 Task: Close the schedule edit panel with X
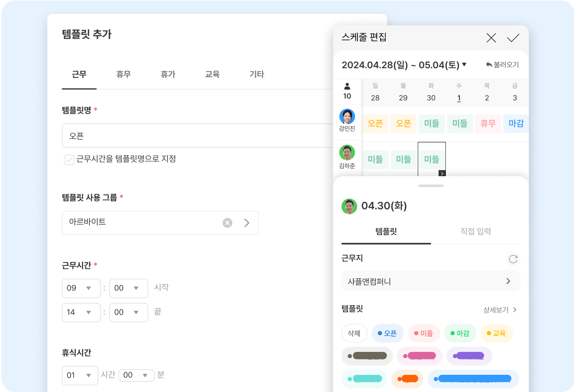point(491,38)
